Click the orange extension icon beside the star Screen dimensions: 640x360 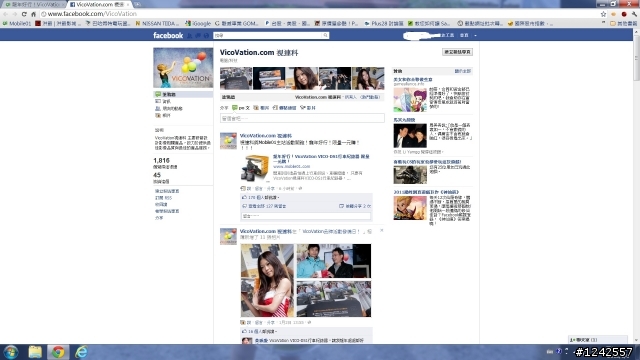point(613,14)
